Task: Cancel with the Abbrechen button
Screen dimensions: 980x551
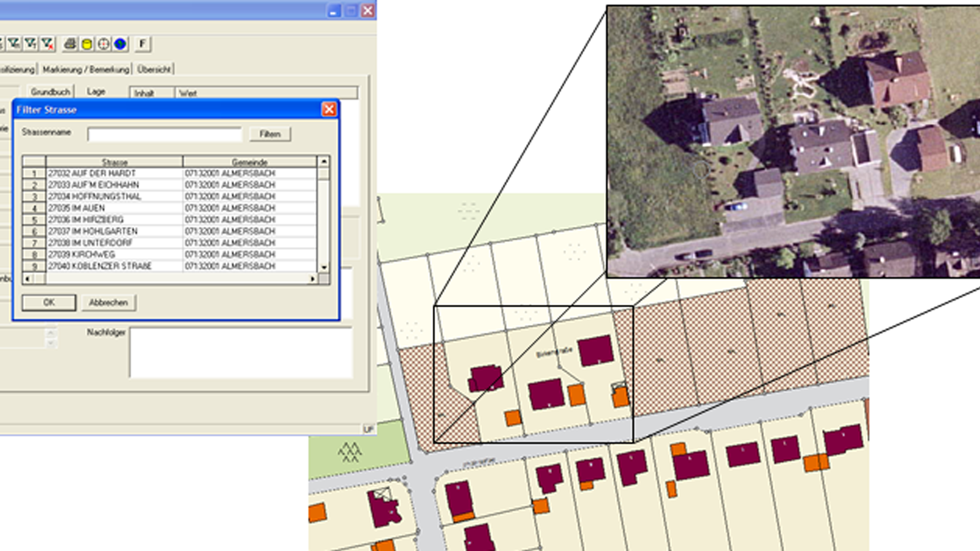Action: pyautogui.click(x=108, y=302)
